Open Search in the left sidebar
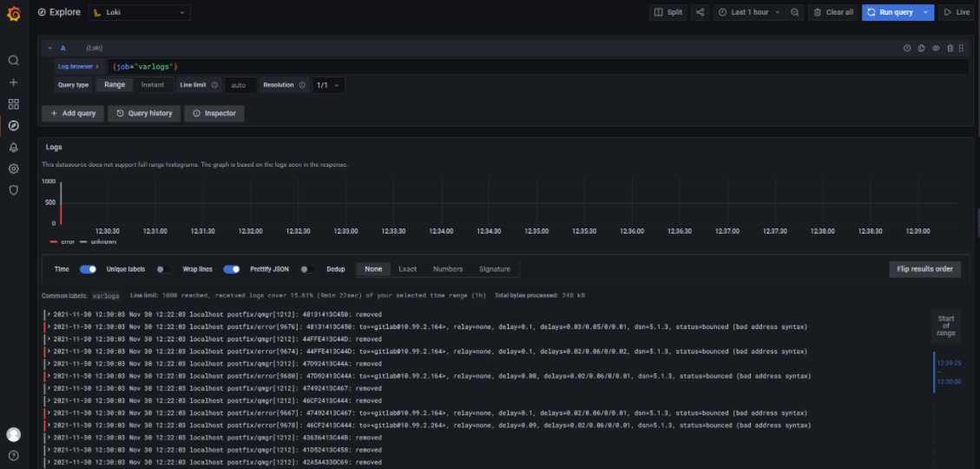The height and width of the screenshot is (469, 980). pos(13,61)
